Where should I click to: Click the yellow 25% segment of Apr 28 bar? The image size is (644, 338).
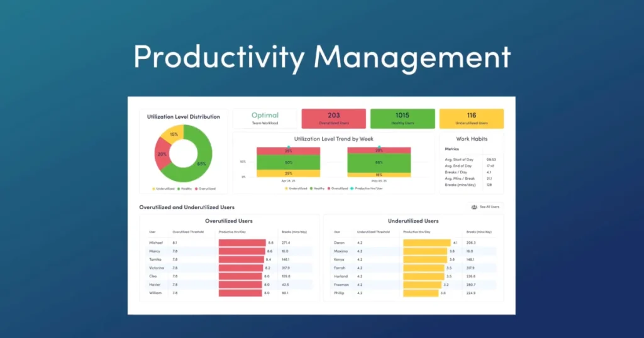point(288,173)
